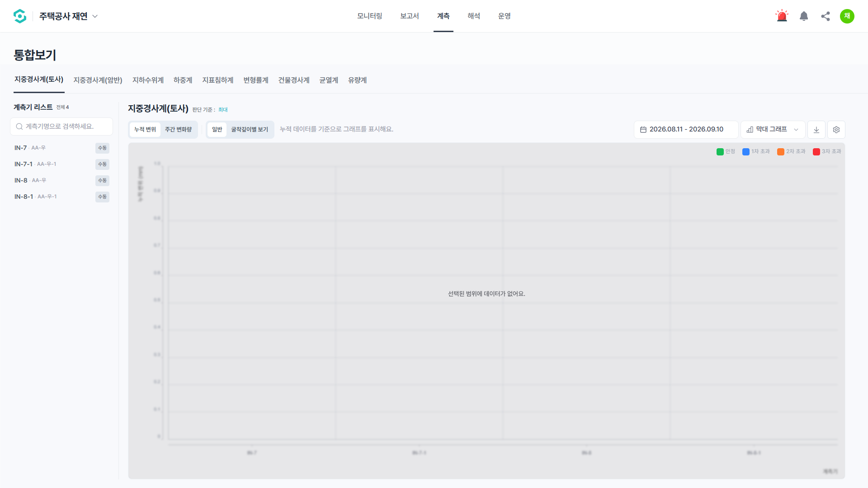Screen dimensions: 868x488
Task: Click the green hexagon app logo
Action: click(x=20, y=16)
